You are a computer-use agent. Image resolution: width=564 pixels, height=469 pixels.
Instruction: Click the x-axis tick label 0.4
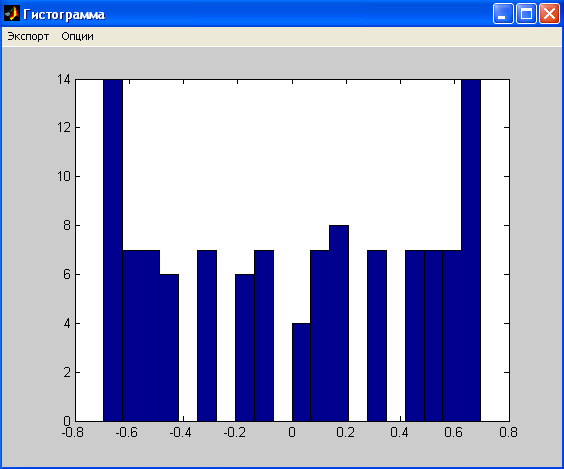(x=399, y=432)
